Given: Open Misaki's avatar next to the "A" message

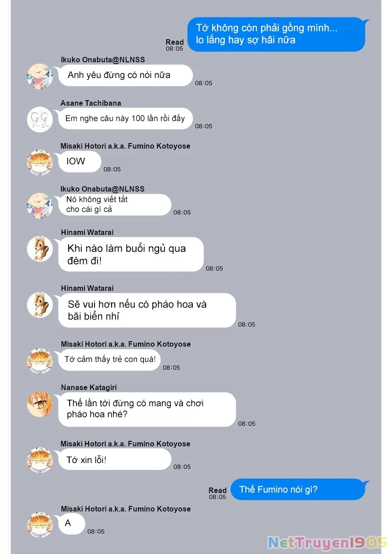Looking at the screenshot, I should pyautogui.click(x=40, y=525).
